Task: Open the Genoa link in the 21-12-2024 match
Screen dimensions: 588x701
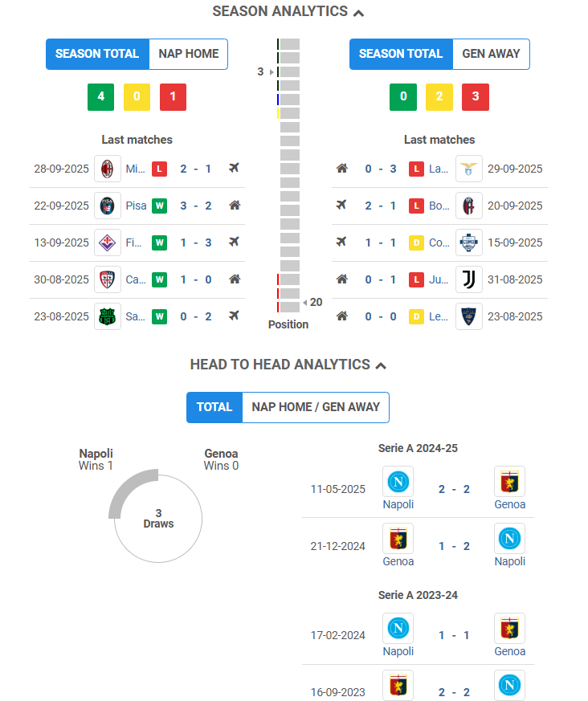Action: pos(398,561)
